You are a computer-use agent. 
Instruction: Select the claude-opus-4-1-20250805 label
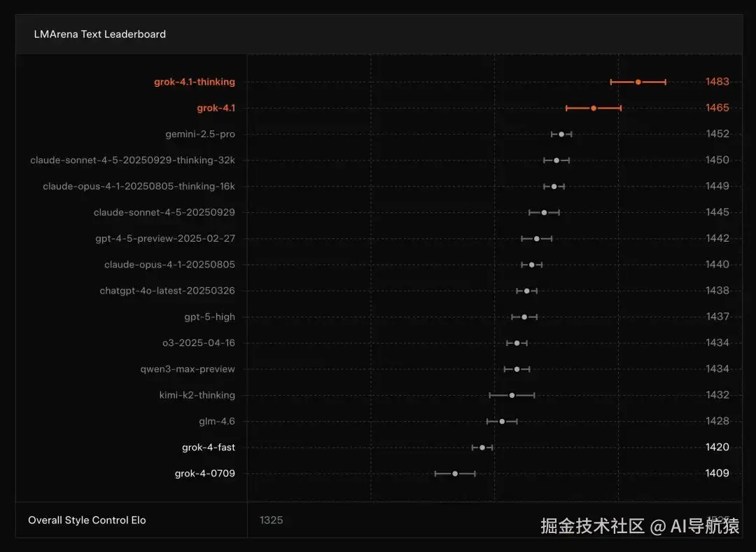(169, 264)
